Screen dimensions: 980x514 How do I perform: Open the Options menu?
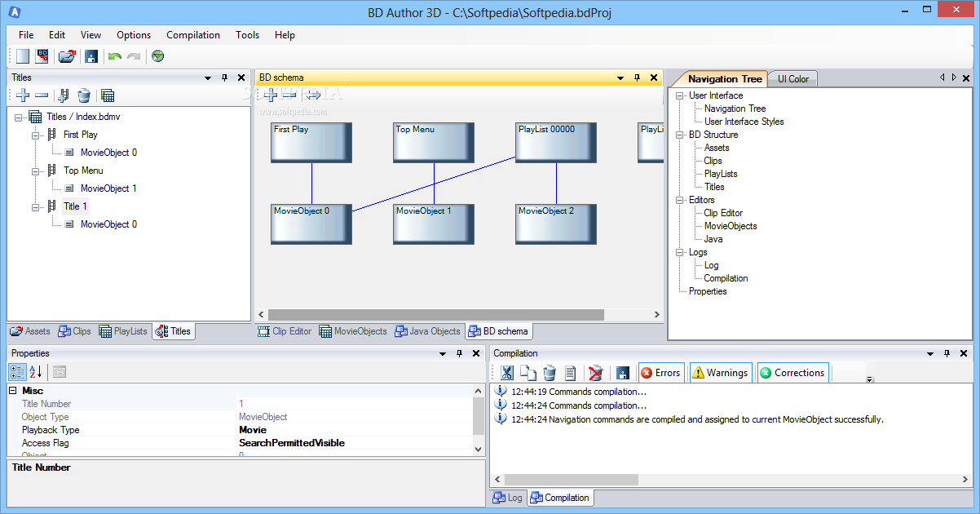134,35
